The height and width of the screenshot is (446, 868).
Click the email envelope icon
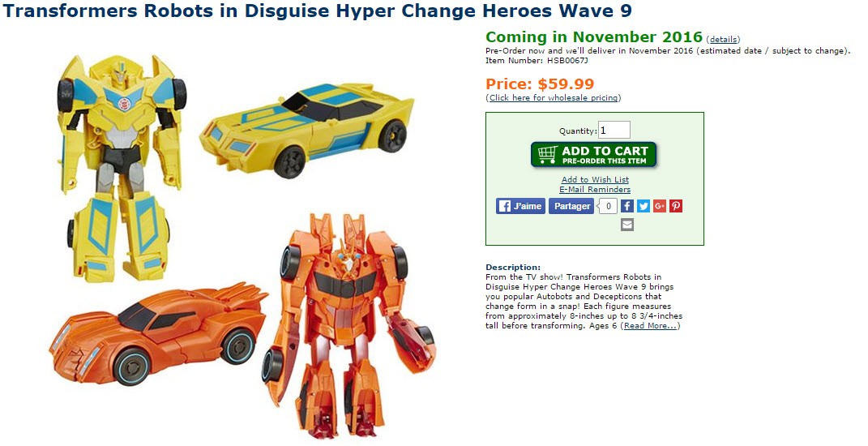pos(626,225)
